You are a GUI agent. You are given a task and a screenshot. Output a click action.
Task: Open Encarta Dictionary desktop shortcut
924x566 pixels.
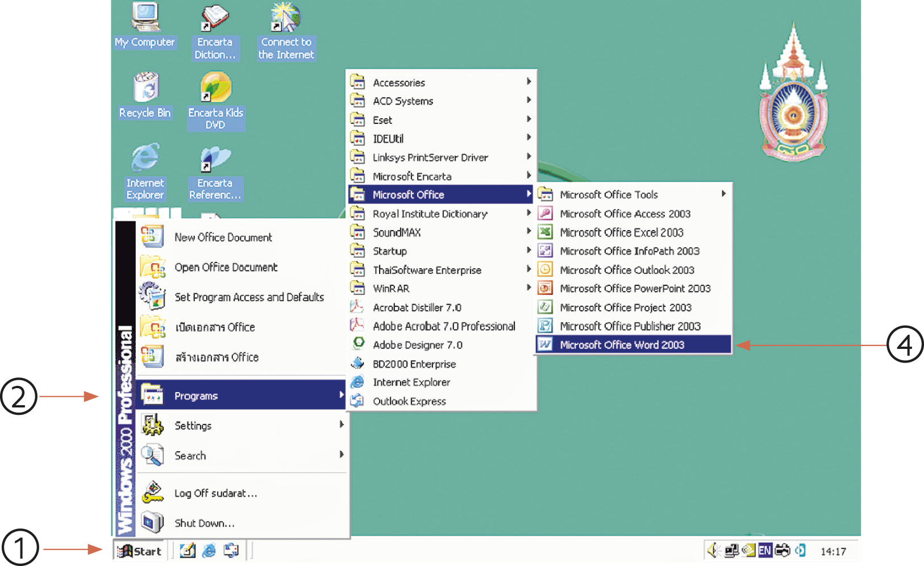(215, 31)
